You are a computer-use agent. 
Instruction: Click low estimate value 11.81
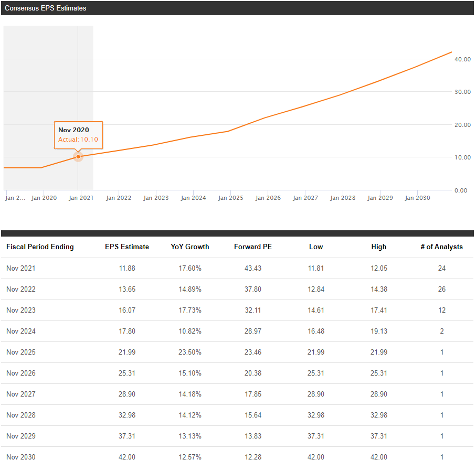point(316,268)
